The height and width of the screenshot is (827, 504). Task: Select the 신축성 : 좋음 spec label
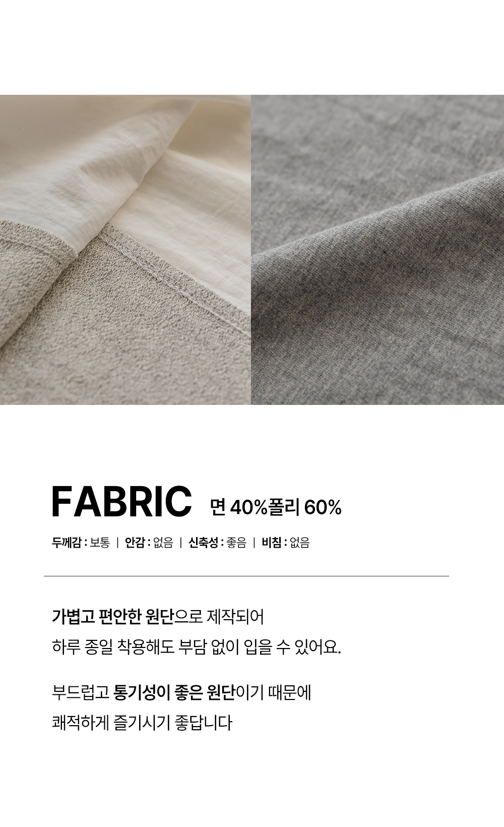point(217,543)
